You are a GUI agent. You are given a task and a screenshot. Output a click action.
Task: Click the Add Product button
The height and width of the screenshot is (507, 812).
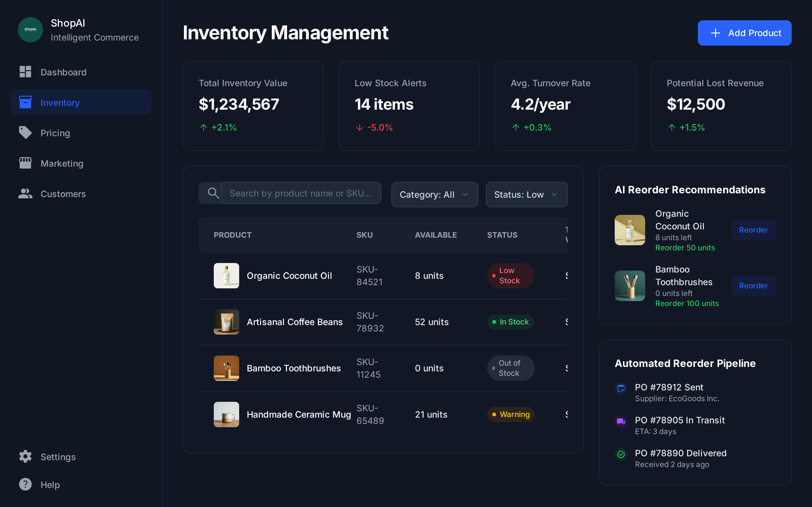pos(744,33)
